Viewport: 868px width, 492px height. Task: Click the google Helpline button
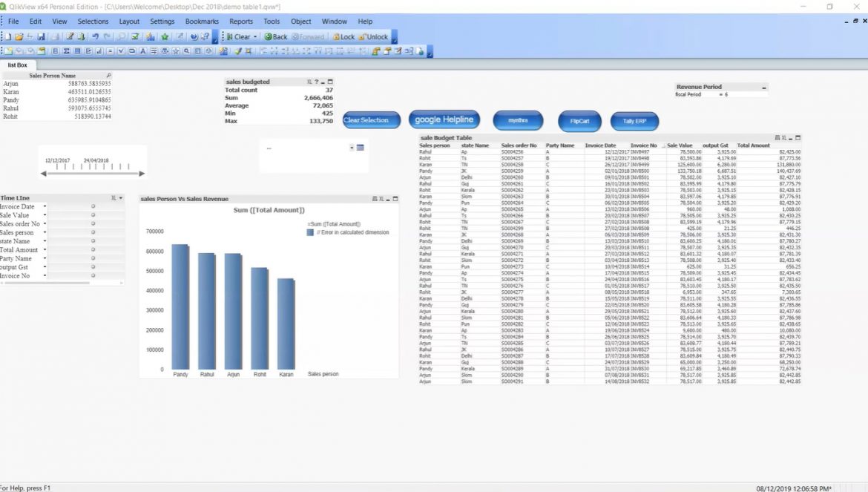point(444,119)
